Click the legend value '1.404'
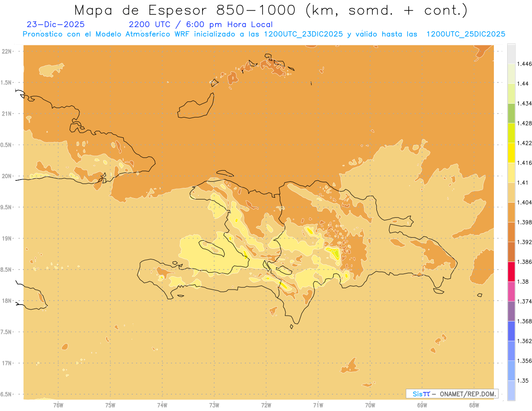Screen dimensions: 532x411 pos(524,202)
